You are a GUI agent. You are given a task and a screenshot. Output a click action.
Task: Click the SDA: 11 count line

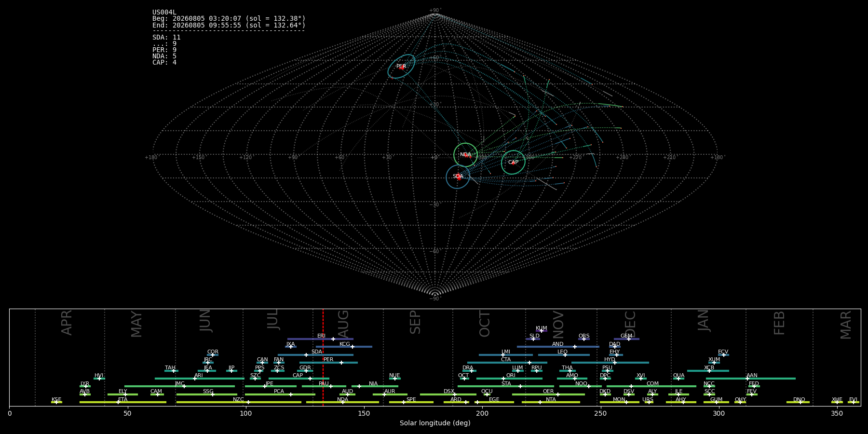click(166, 38)
